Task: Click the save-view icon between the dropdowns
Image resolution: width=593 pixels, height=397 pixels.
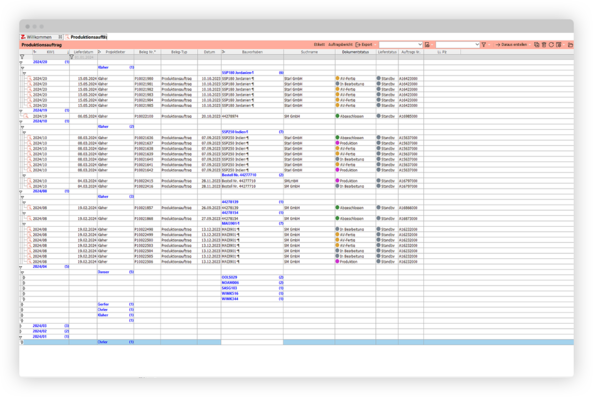Action: 427,45
